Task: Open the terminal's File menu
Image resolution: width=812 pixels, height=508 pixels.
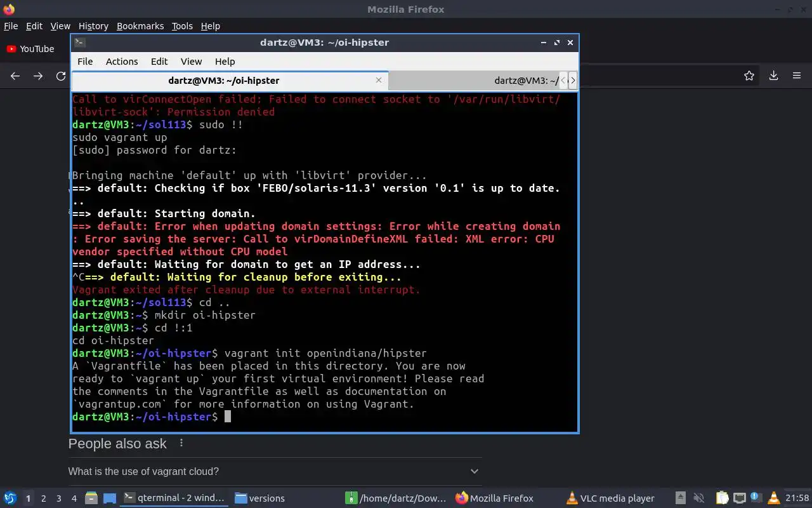Action: click(x=85, y=62)
